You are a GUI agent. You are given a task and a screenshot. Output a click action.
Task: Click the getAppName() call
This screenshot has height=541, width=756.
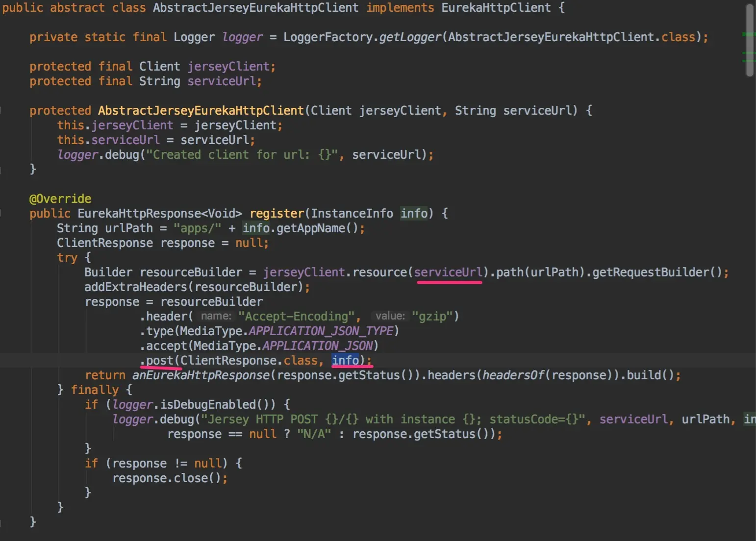(318, 228)
